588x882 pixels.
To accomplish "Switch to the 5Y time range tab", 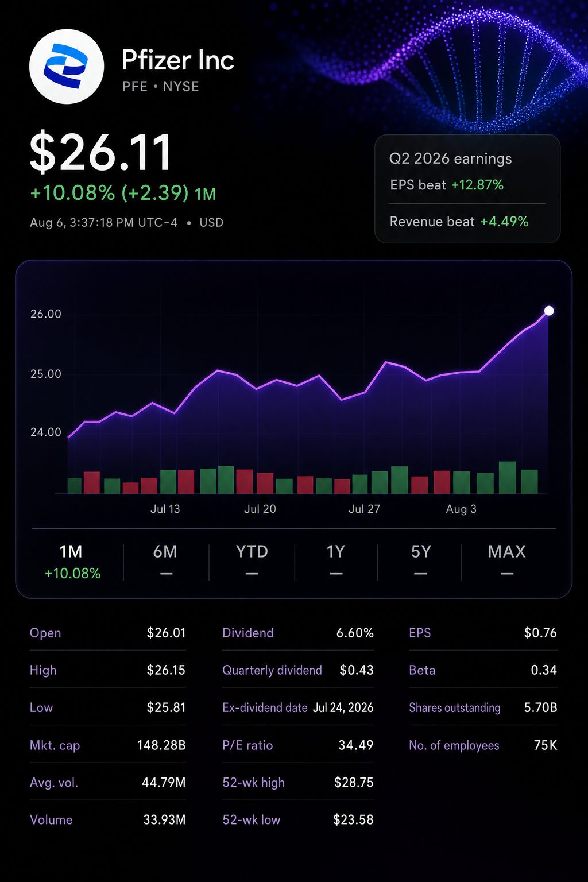I will (x=420, y=561).
